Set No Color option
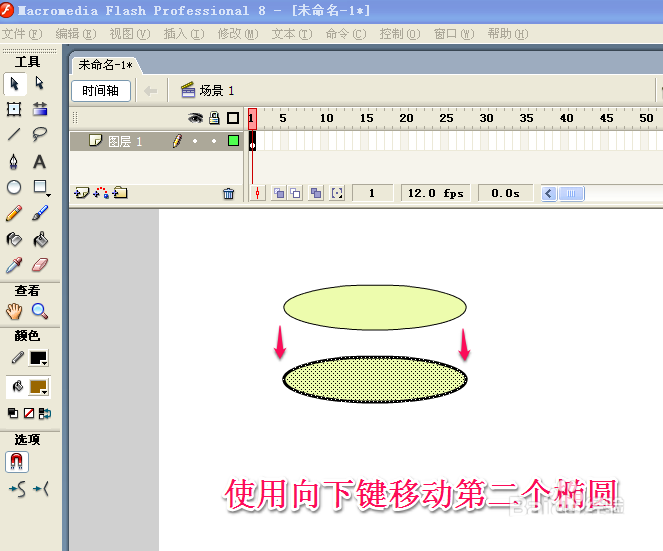This screenshot has height=551, width=663. [x=29, y=413]
